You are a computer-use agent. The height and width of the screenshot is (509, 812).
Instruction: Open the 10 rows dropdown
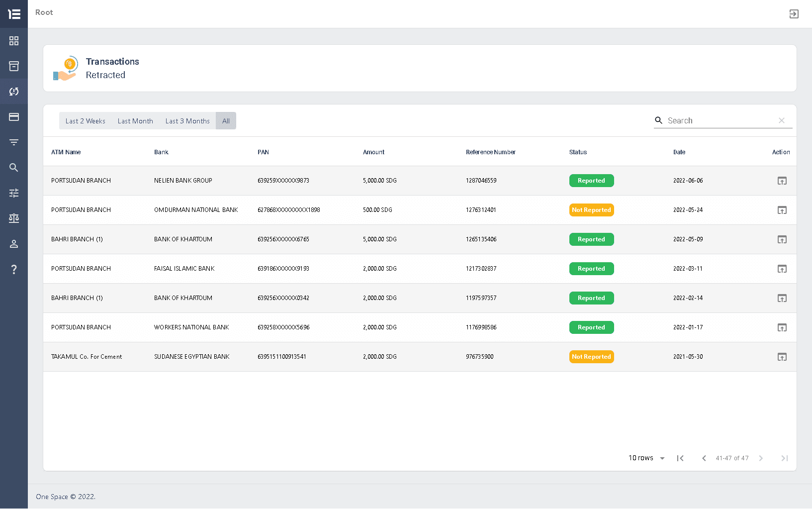tap(645, 458)
